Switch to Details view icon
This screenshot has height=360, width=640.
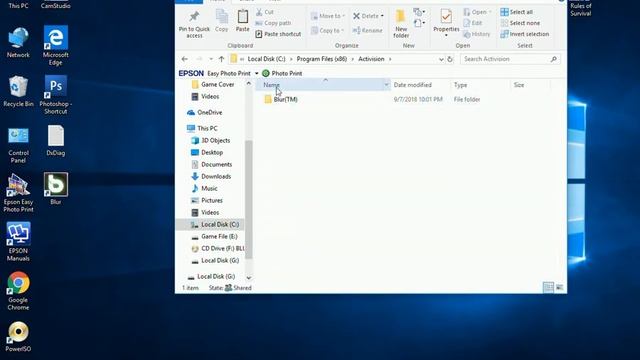click(x=548, y=287)
